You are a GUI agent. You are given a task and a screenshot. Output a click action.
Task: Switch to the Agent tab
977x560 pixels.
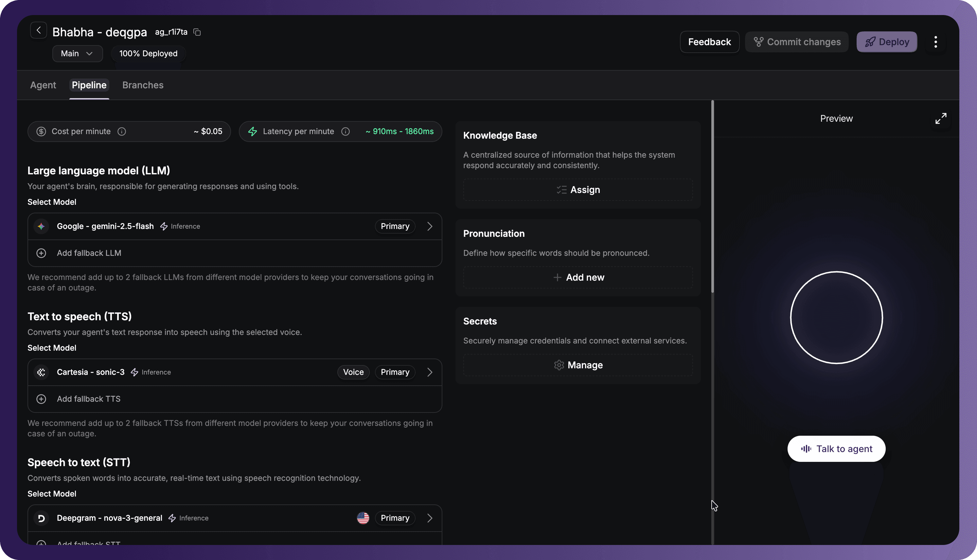click(x=43, y=85)
